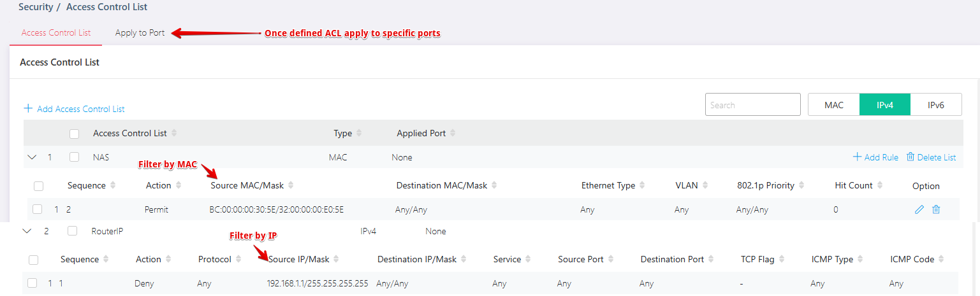Collapse the NAS list row chevron
The height and width of the screenshot is (296, 980).
coord(33,157)
